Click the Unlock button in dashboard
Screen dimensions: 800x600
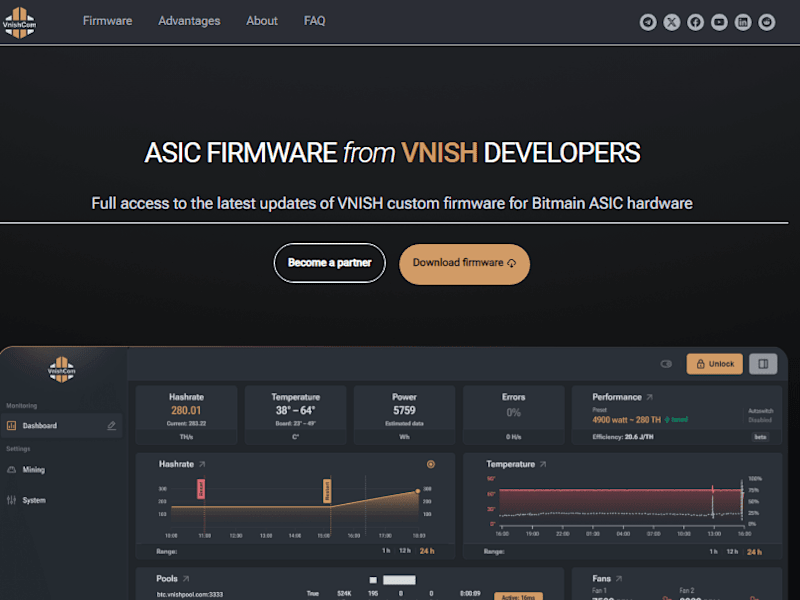point(714,364)
